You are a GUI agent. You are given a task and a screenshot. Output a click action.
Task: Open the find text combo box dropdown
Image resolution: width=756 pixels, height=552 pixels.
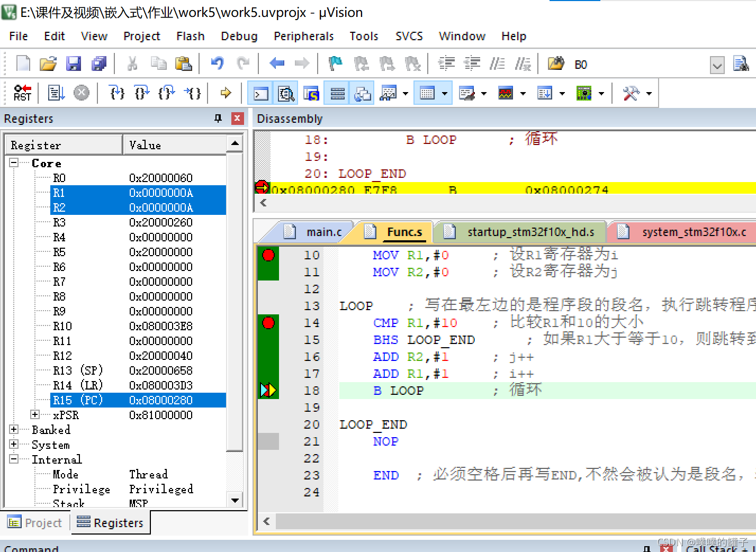[717, 65]
